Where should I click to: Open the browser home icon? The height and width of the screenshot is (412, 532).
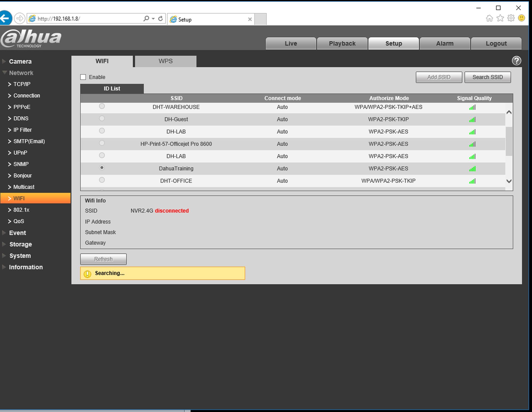coord(489,18)
